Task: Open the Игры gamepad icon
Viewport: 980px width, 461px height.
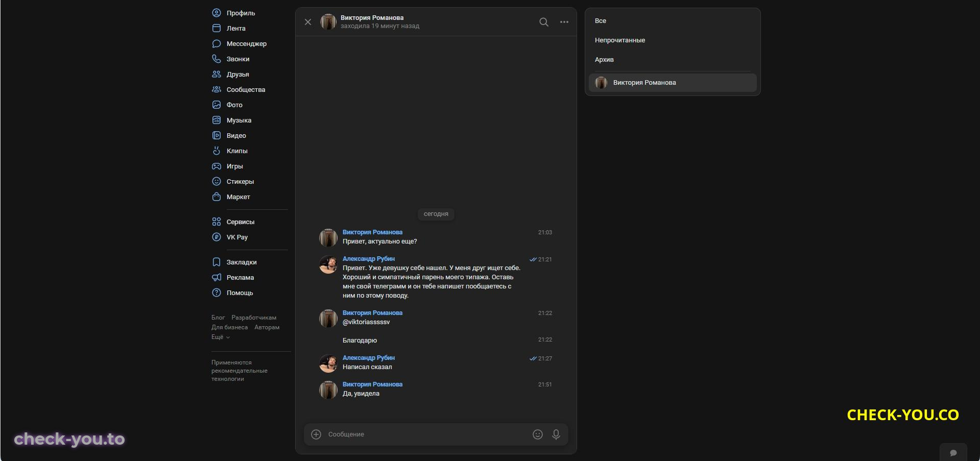Action: pyautogui.click(x=217, y=166)
